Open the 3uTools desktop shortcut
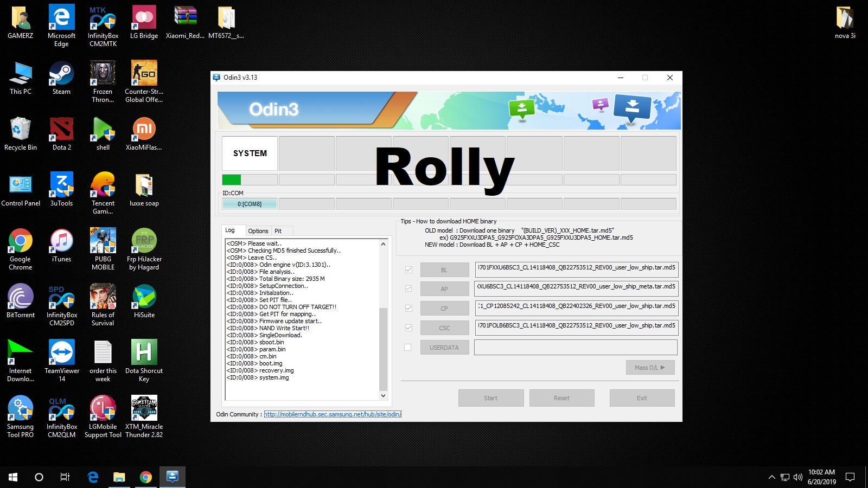The width and height of the screenshot is (868, 488). tap(61, 190)
